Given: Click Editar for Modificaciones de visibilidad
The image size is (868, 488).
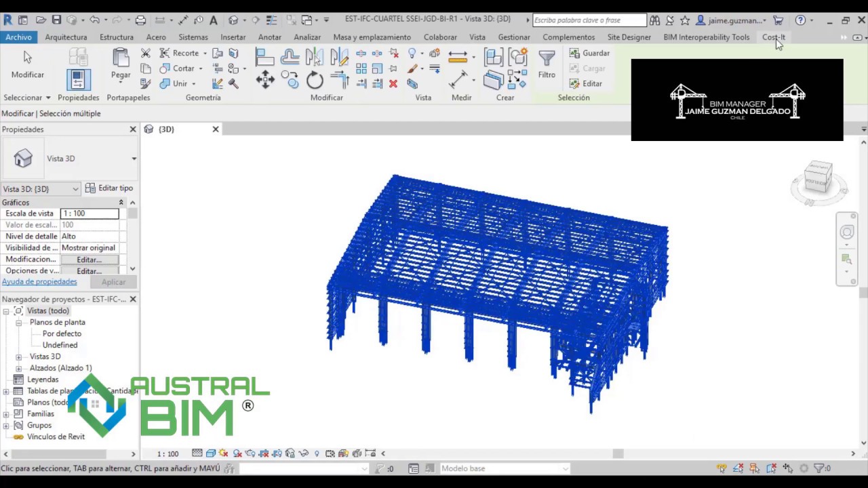Looking at the screenshot, I should [x=90, y=260].
